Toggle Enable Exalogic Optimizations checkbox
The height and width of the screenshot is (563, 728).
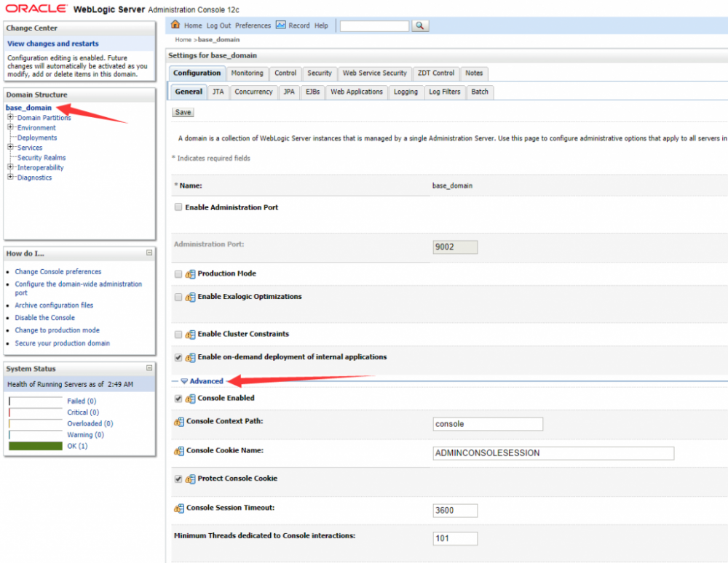[178, 297]
